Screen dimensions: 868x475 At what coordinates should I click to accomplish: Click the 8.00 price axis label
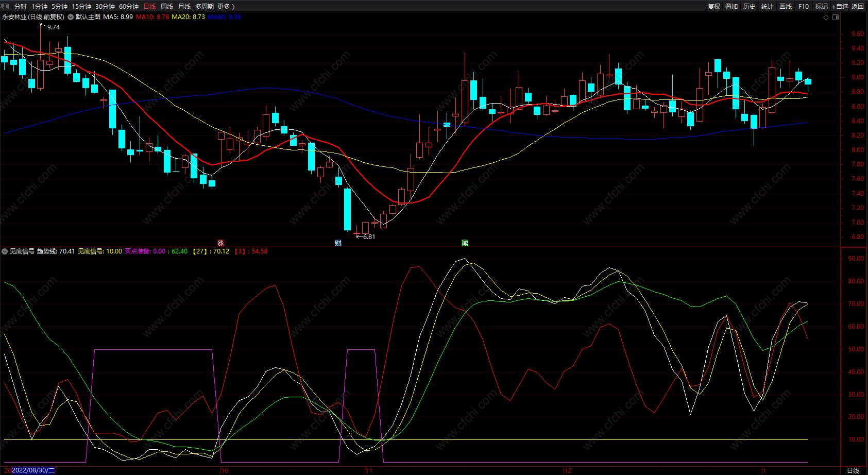pyautogui.click(x=858, y=150)
